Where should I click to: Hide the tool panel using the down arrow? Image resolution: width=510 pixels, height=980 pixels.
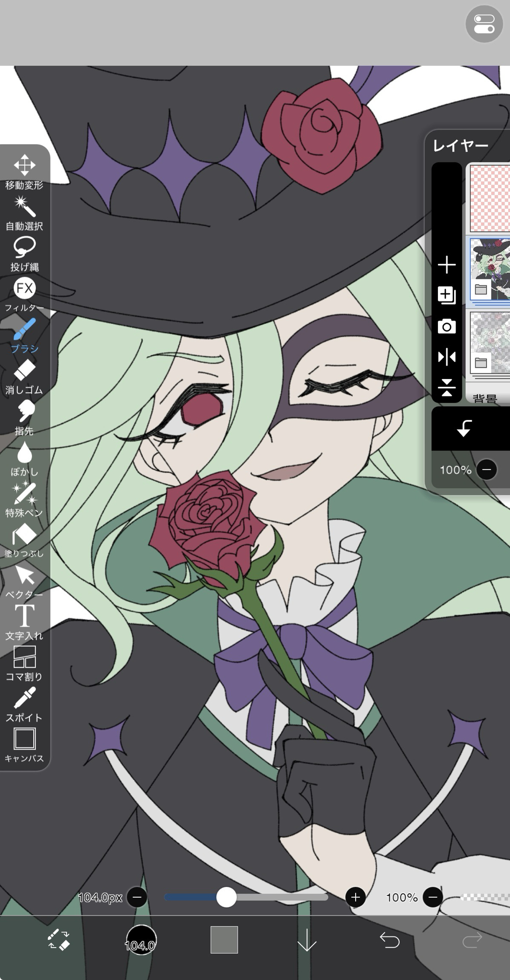307,939
